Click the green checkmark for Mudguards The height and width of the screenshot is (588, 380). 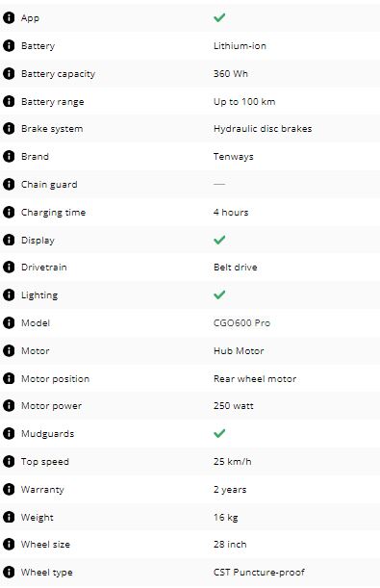[219, 433]
